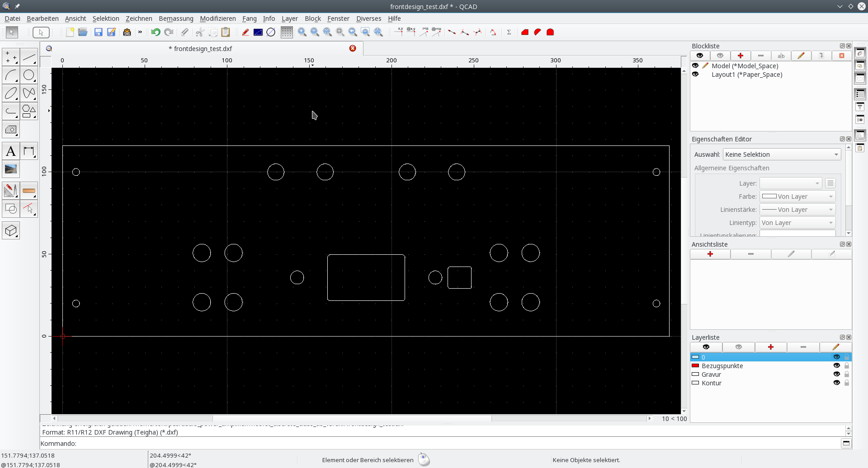
Task: Edit the selected layer with pencil
Action: [x=835, y=347]
